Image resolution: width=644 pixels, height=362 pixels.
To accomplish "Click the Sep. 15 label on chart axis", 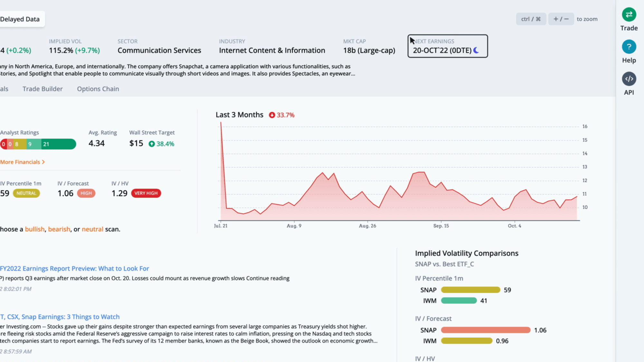I will point(441,226).
